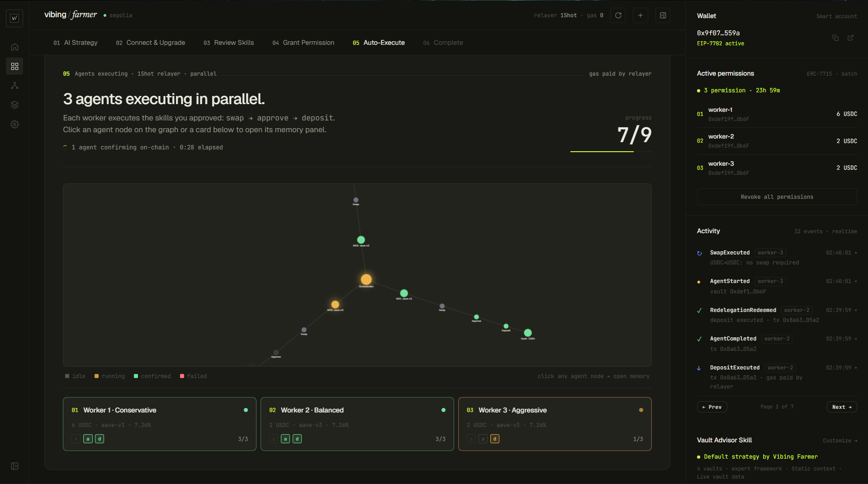Screen dimensions: 868x484
Task: Select the 06 Complete step tab
Action: pyautogui.click(x=443, y=43)
